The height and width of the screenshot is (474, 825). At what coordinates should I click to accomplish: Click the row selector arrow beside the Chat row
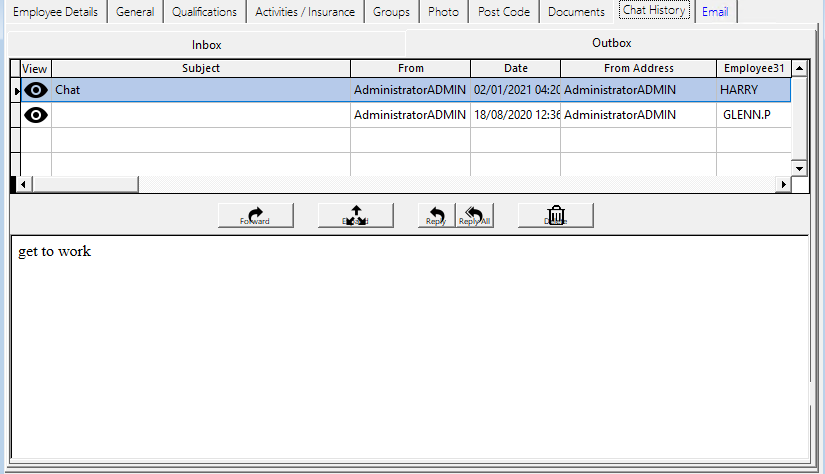[16, 91]
